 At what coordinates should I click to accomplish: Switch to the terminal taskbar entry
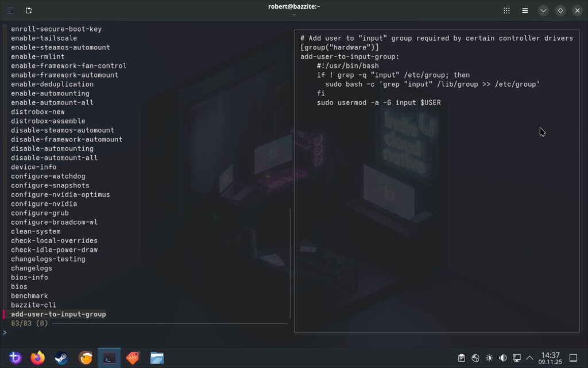[x=109, y=358]
